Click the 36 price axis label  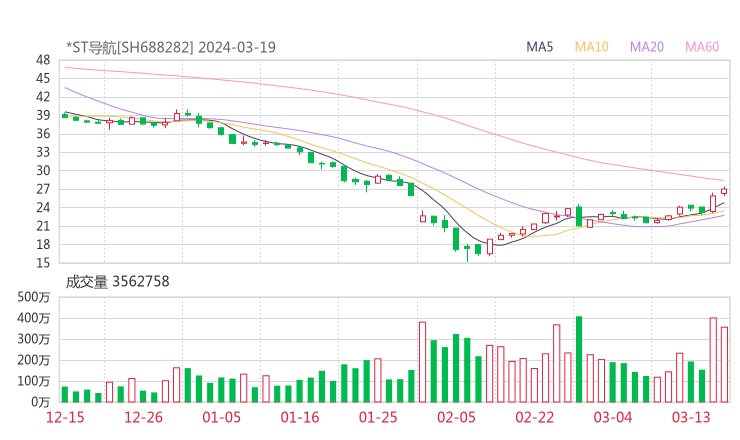click(x=43, y=134)
